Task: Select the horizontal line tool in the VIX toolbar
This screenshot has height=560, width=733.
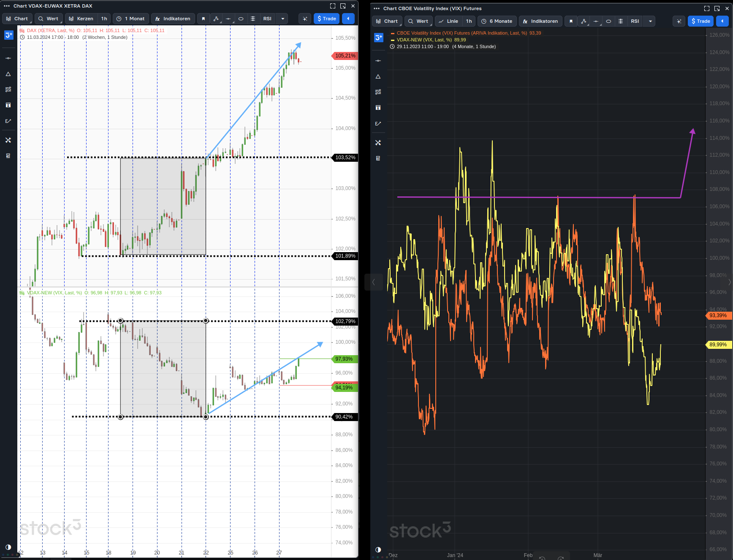Action: [596, 21]
